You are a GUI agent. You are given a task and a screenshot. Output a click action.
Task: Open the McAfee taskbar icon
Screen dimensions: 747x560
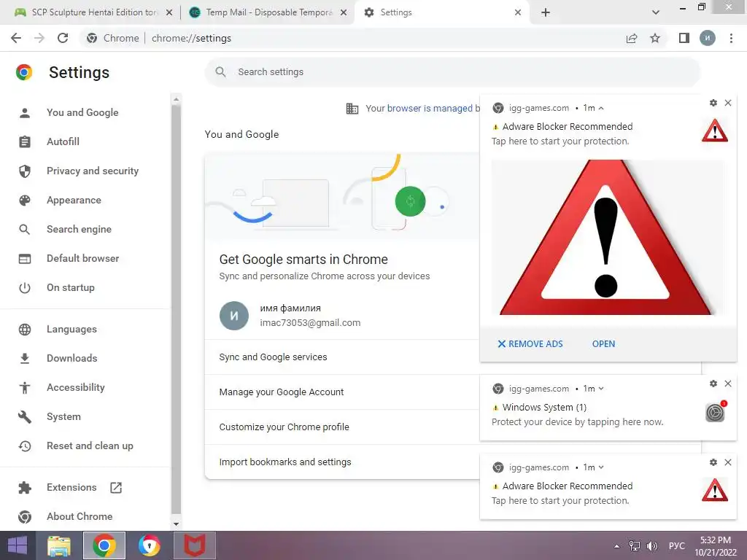pyautogui.click(x=194, y=545)
